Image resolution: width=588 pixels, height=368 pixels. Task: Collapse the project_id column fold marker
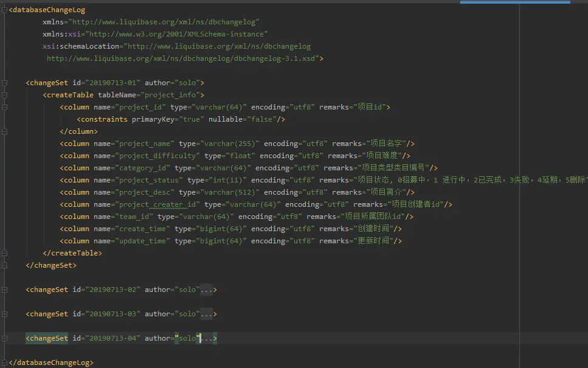point(4,107)
